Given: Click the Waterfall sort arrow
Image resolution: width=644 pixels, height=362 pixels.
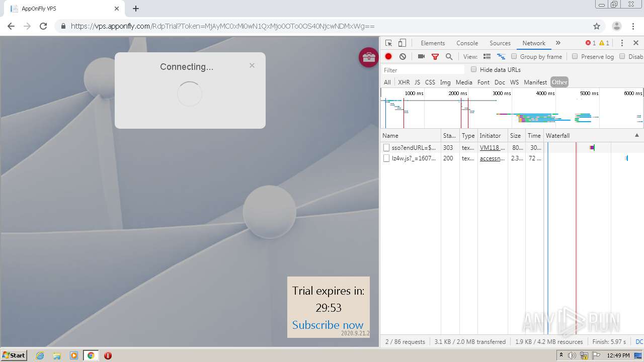Looking at the screenshot, I should tap(637, 135).
